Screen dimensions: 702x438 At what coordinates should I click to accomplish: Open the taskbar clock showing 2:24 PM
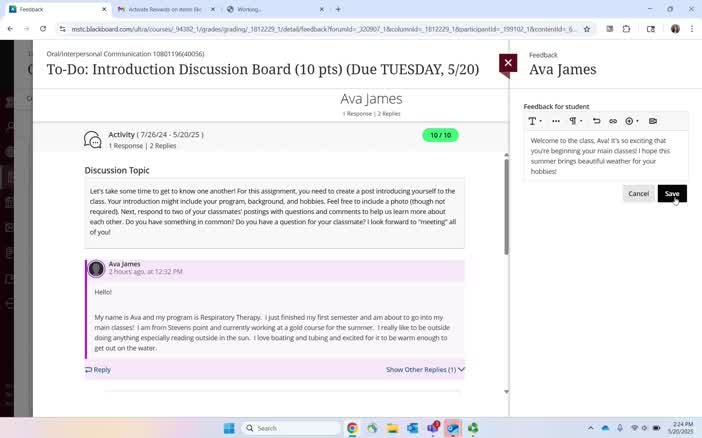(682, 428)
